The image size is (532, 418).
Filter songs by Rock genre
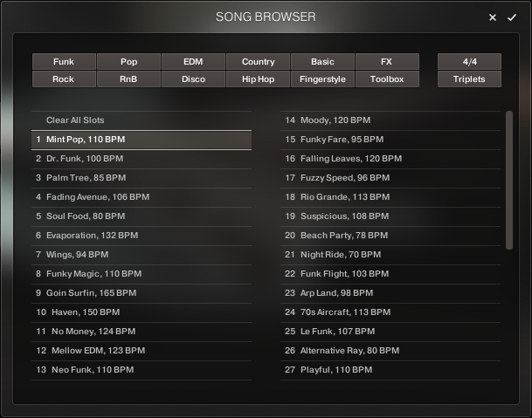64,79
